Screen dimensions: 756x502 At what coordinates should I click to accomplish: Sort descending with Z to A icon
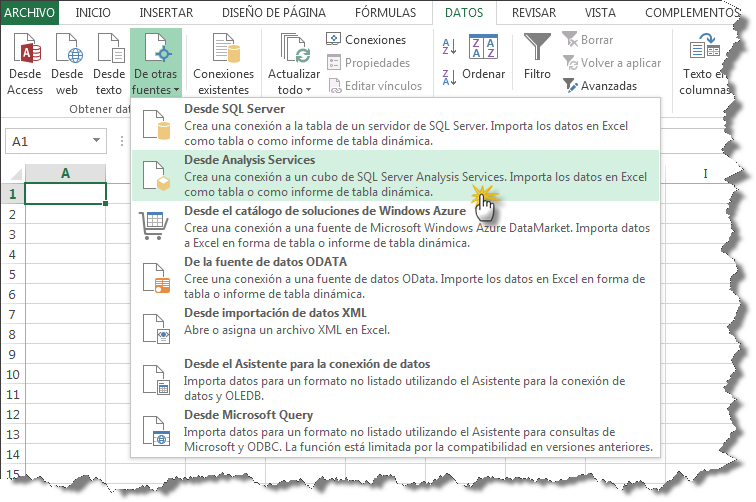pyautogui.click(x=449, y=77)
